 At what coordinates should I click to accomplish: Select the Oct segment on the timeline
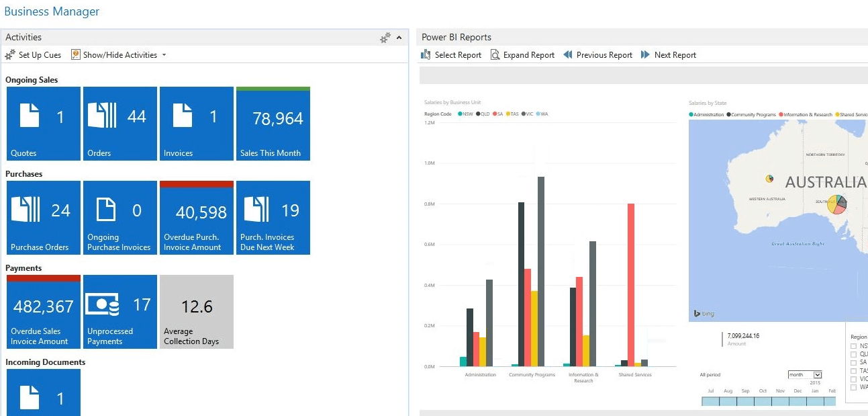(x=763, y=401)
